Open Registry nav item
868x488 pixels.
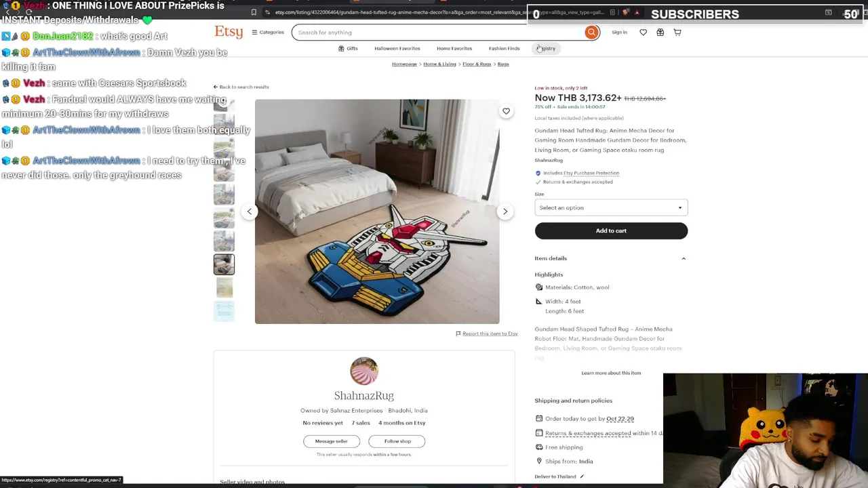click(x=547, y=48)
